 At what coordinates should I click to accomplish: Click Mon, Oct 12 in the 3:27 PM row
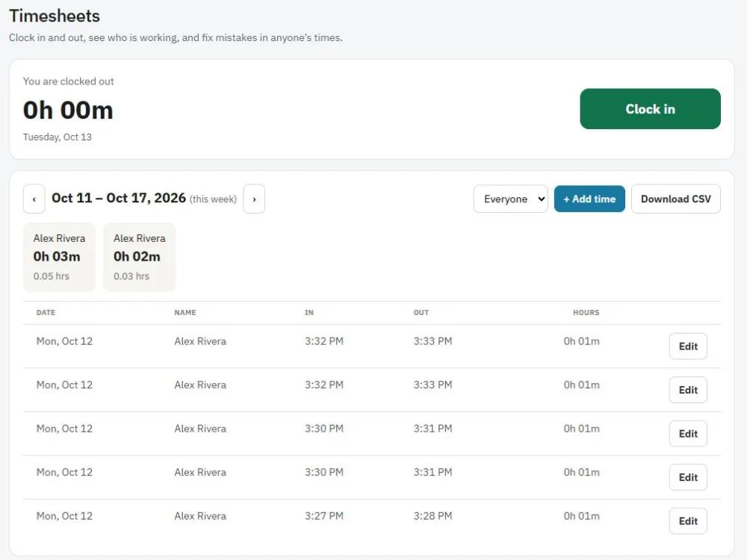click(x=64, y=516)
